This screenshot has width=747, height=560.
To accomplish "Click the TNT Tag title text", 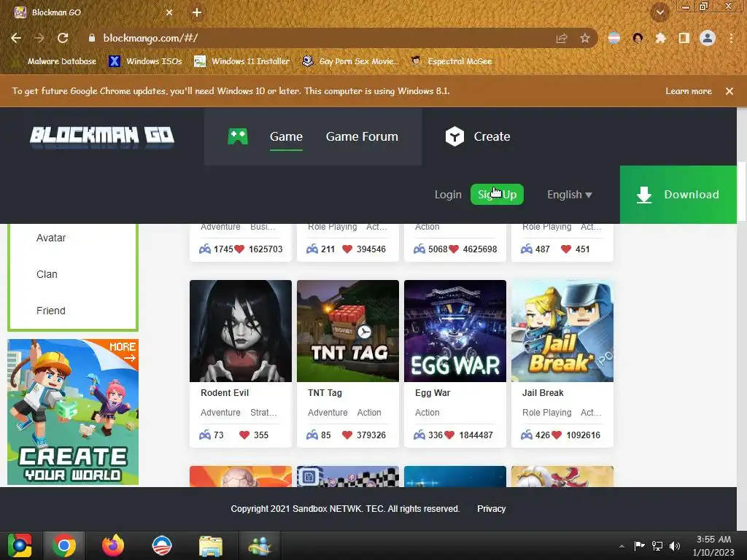I will click(325, 393).
